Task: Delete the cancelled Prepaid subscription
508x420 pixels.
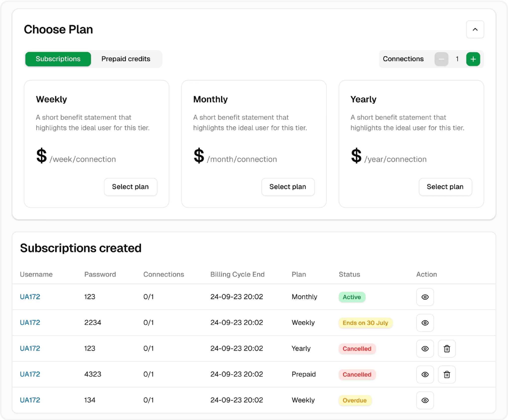Action: (447, 374)
